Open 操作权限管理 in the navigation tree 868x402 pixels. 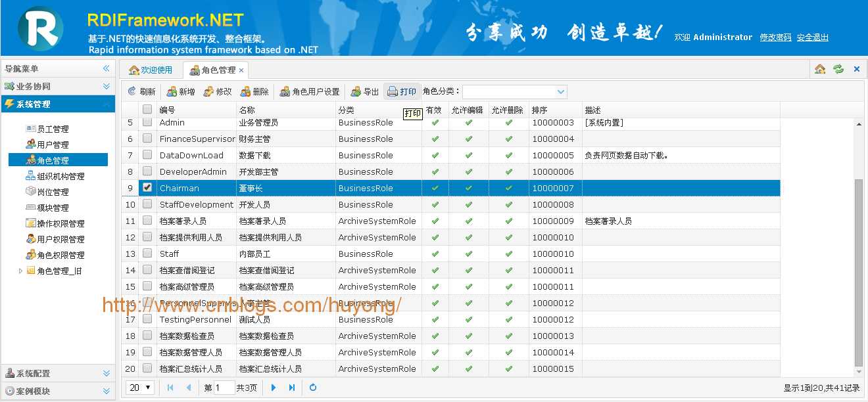click(x=55, y=223)
